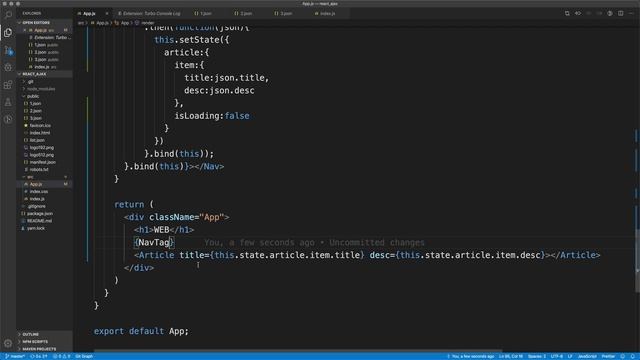Change the Spaces: 2 indentation setting

[537, 356]
